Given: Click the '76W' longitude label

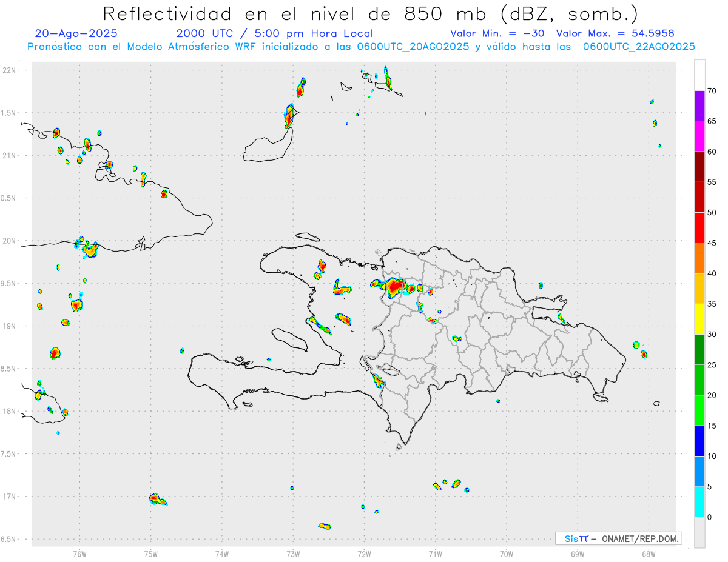Looking at the screenshot, I should pyautogui.click(x=79, y=554).
